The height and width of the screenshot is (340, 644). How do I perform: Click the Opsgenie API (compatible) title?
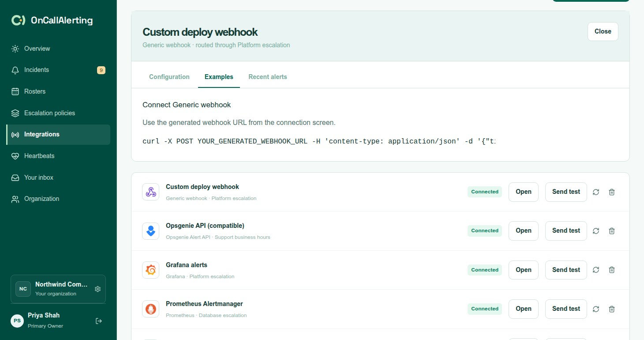pyautogui.click(x=205, y=226)
